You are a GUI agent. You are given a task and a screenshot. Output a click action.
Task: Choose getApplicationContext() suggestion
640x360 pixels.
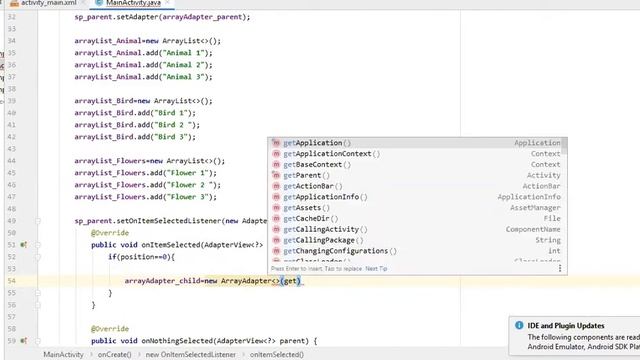[x=416, y=154]
